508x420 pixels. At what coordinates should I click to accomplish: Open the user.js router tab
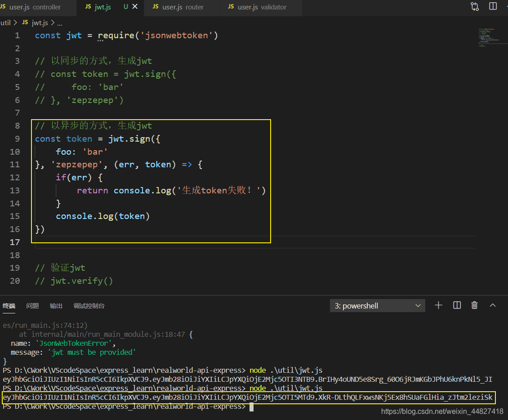(x=183, y=7)
